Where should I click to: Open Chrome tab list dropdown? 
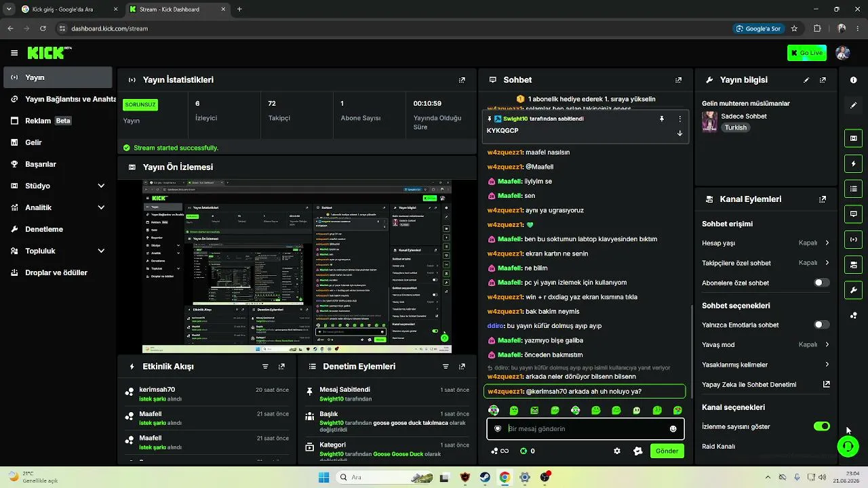(8, 9)
